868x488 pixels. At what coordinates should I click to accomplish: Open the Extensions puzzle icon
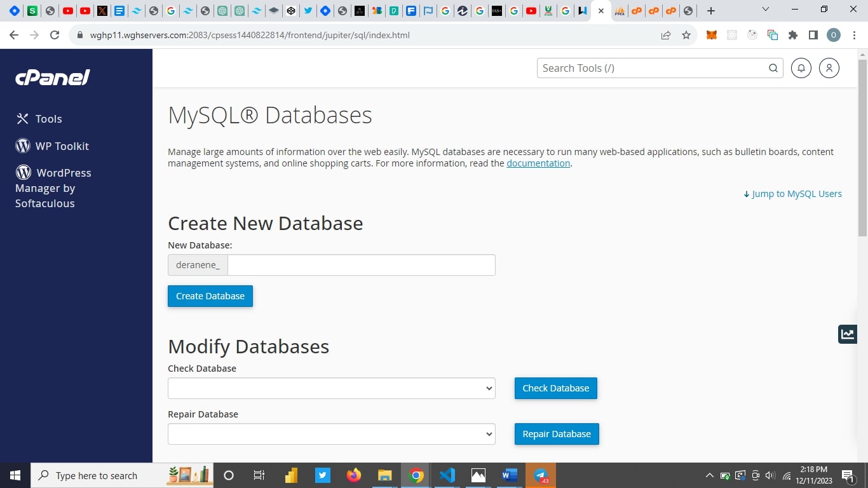(x=793, y=35)
